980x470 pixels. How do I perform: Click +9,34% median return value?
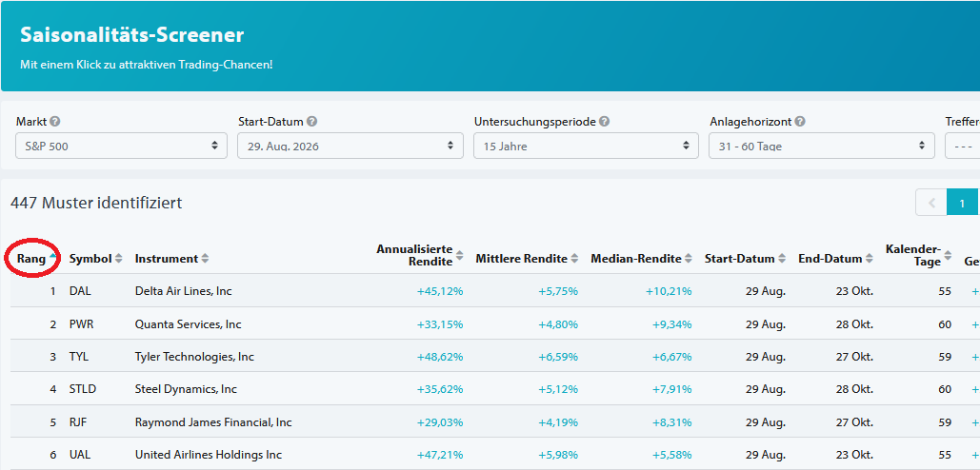(671, 324)
